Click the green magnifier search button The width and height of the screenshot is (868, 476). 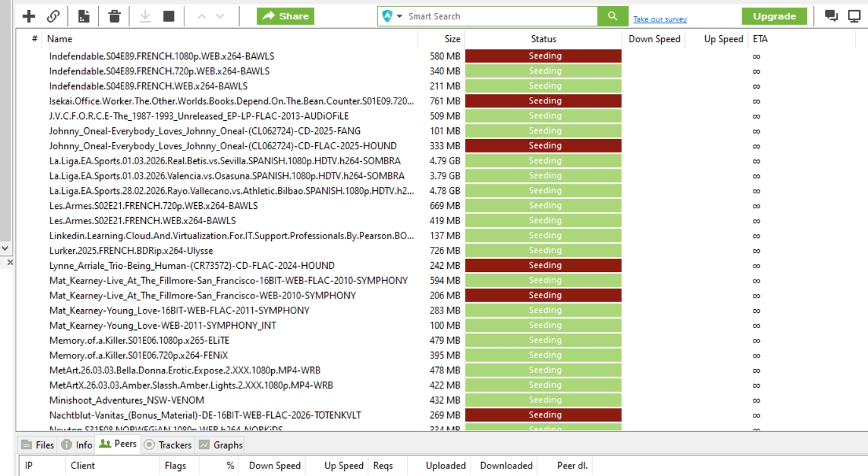coord(613,16)
